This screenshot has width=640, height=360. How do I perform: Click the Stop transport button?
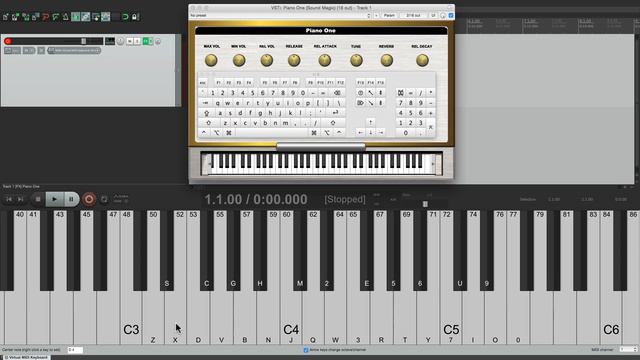tap(38, 199)
